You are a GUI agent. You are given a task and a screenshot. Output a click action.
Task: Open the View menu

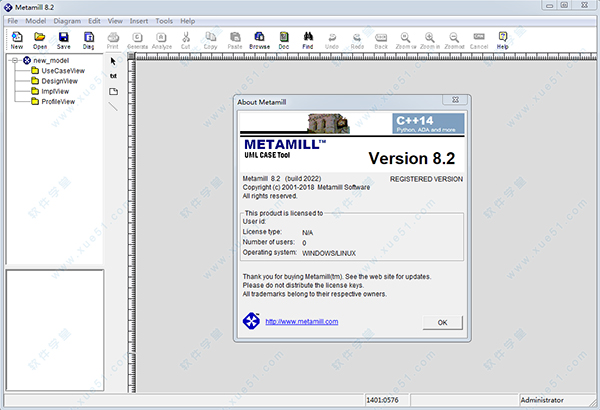(x=115, y=21)
